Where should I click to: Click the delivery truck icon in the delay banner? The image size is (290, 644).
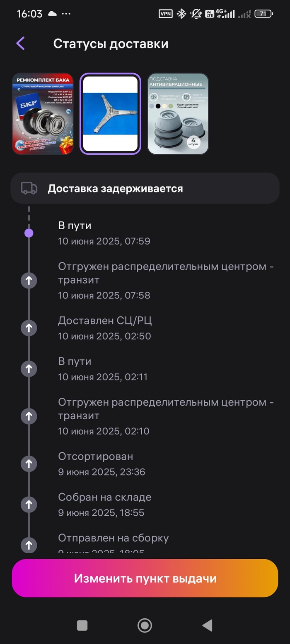coord(29,188)
